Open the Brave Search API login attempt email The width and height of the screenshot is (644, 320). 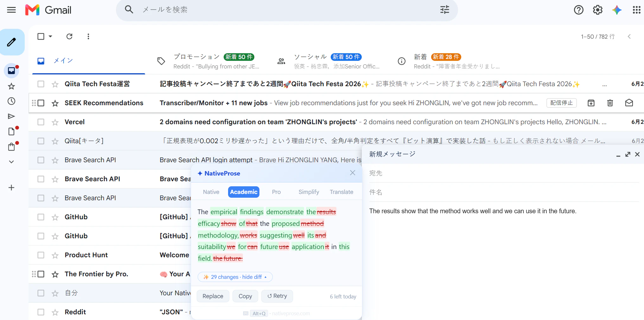tap(206, 160)
